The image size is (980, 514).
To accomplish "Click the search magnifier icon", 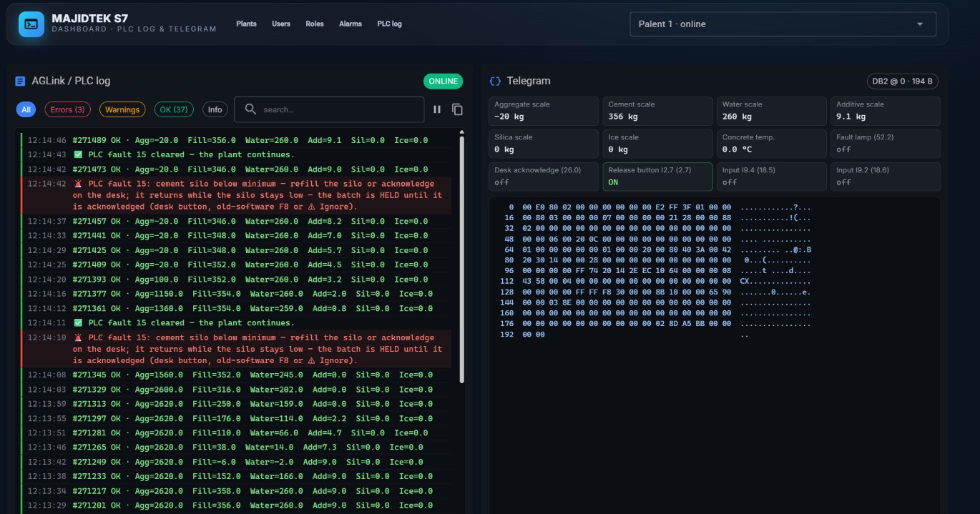I will pos(250,109).
